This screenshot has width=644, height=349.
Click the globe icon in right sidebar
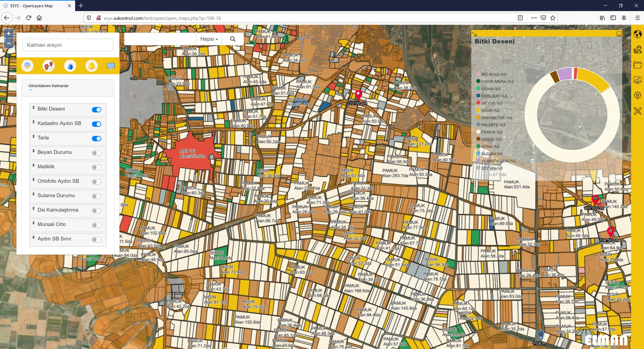coord(637,34)
